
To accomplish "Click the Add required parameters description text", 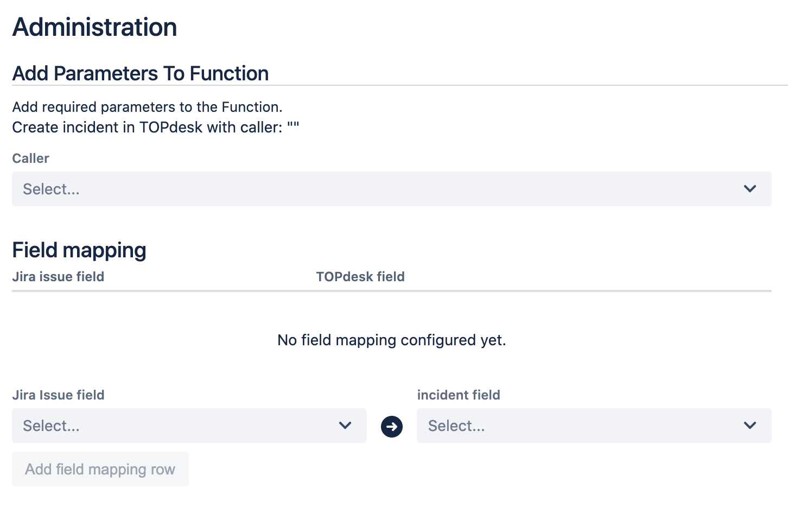I will pyautogui.click(x=147, y=107).
